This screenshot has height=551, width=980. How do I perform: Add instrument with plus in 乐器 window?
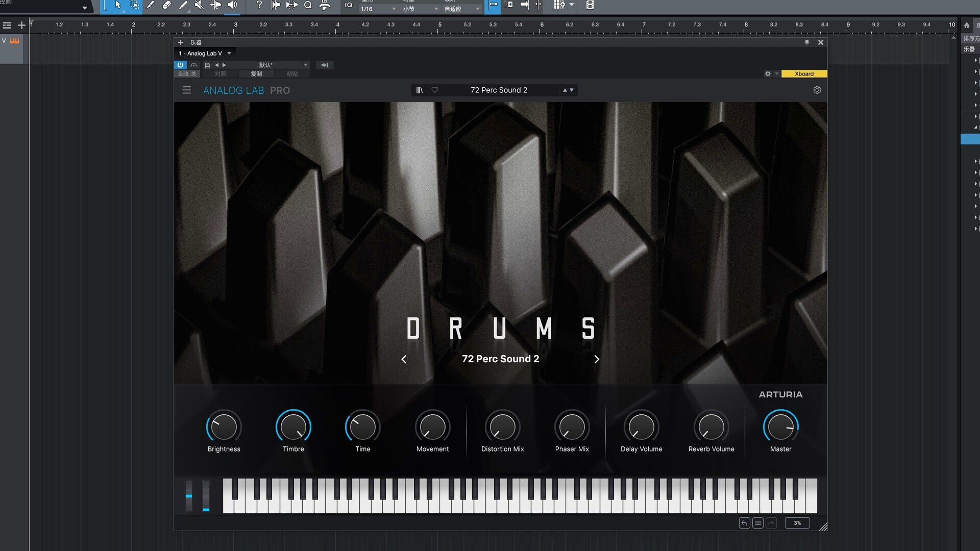coord(181,42)
